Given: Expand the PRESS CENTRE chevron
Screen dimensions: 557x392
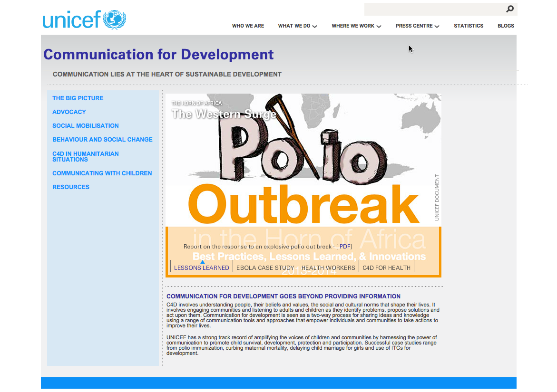Looking at the screenshot, I should (x=437, y=26).
